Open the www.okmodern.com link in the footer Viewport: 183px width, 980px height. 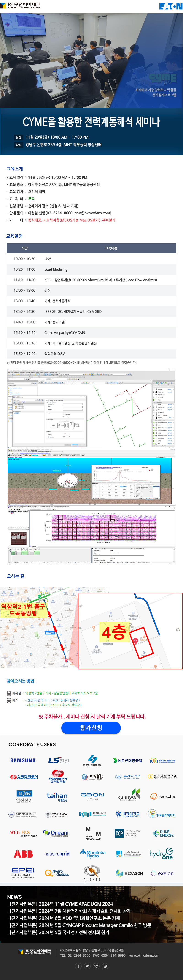(143, 955)
